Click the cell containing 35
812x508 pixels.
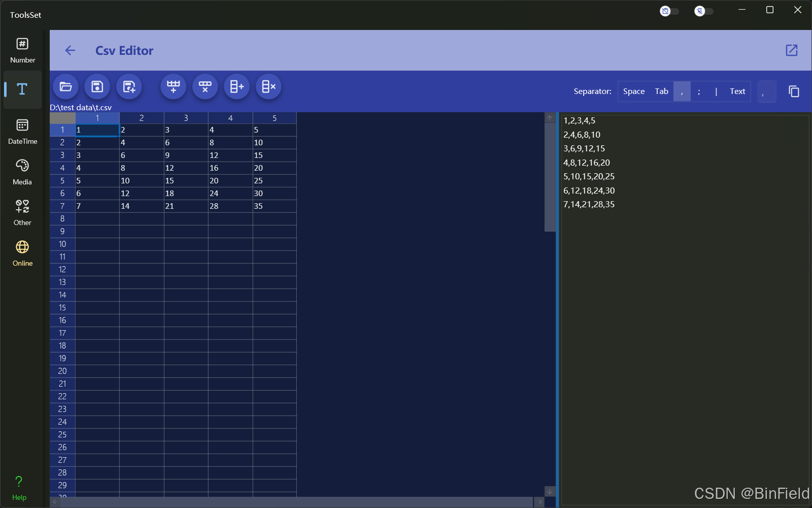[275, 206]
